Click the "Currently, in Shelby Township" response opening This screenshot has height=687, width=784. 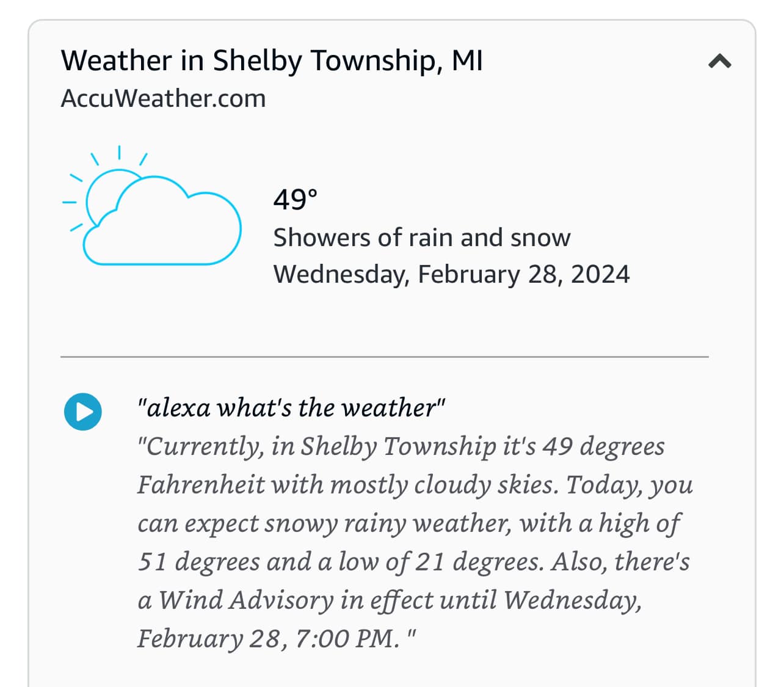(317, 446)
